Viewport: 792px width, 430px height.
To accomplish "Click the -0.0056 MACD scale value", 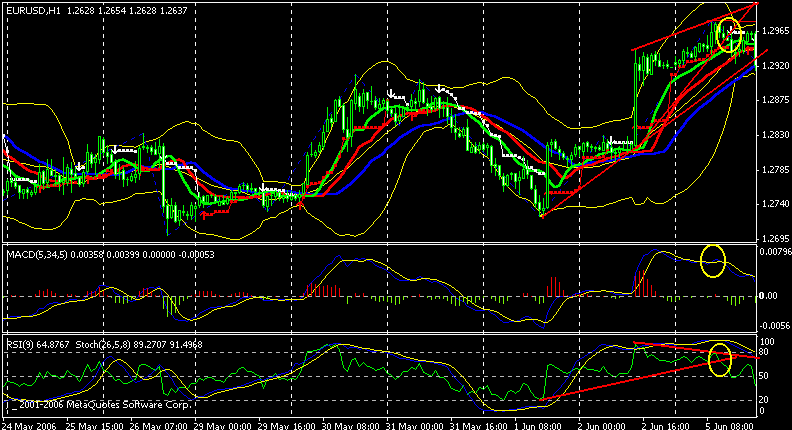I will [x=773, y=326].
